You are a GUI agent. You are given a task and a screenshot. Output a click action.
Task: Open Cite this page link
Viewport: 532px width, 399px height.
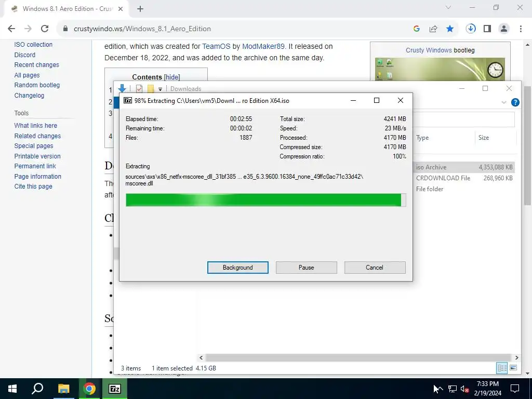click(x=33, y=187)
